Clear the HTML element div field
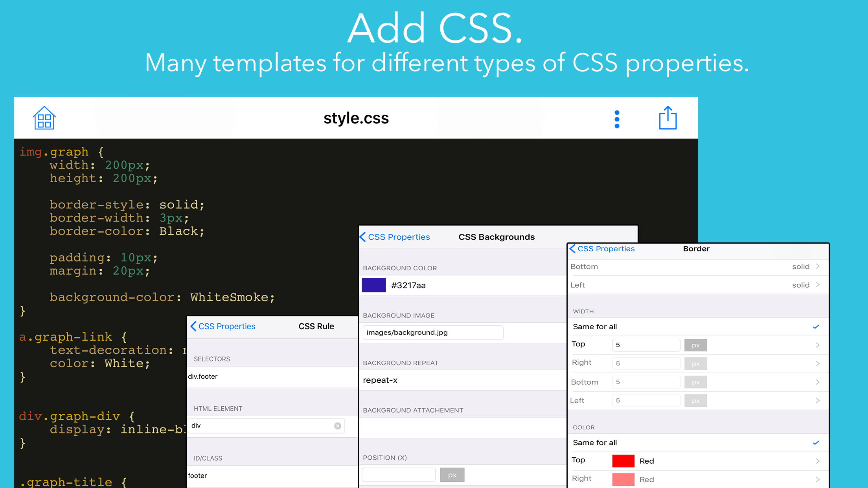The width and height of the screenshot is (868, 488). click(338, 426)
